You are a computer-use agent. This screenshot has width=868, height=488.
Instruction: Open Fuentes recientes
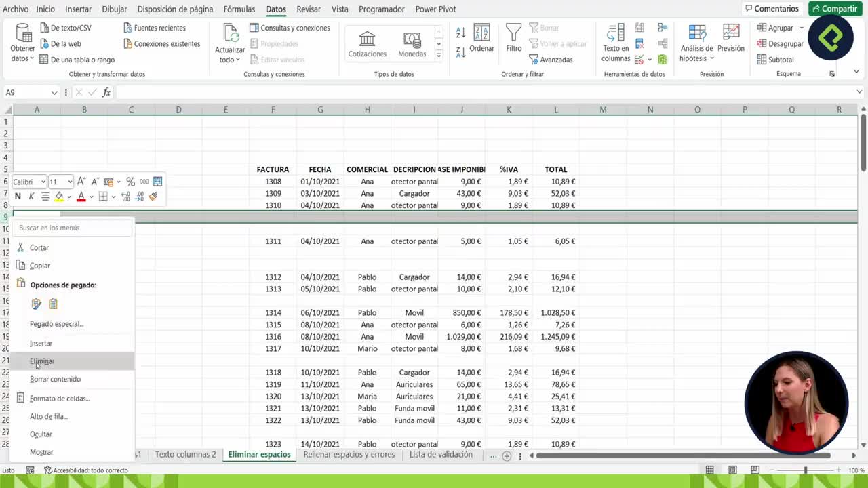click(154, 28)
